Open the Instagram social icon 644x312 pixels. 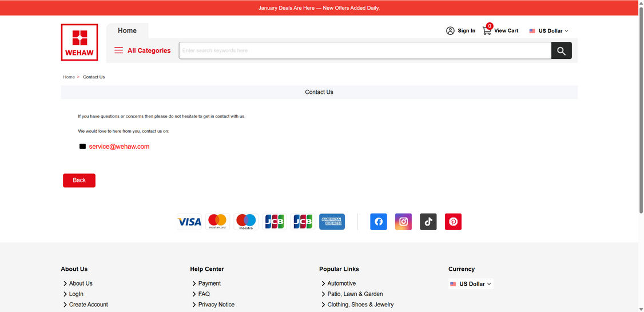pos(403,222)
